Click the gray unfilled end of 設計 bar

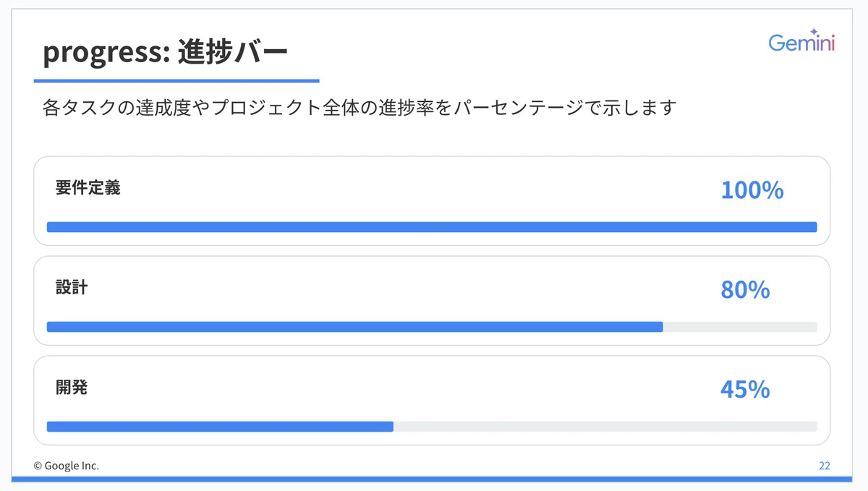point(740,327)
